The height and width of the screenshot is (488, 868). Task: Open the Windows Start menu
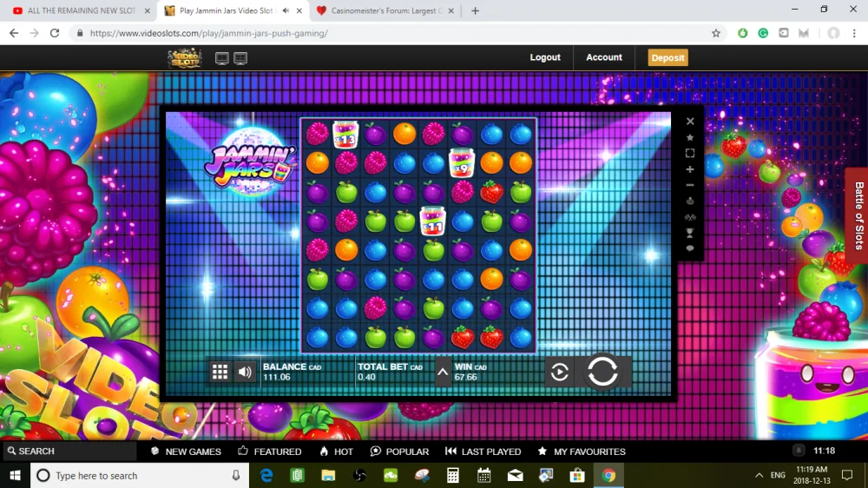(15, 475)
